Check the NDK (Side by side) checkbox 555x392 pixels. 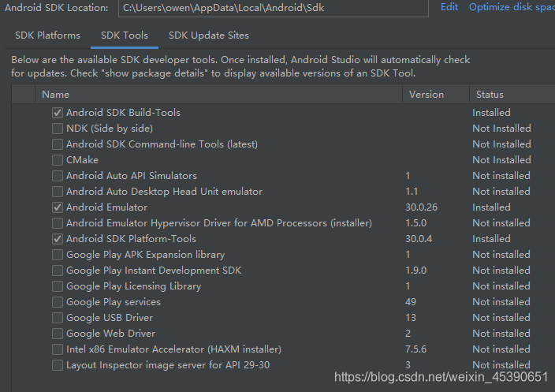click(58, 129)
